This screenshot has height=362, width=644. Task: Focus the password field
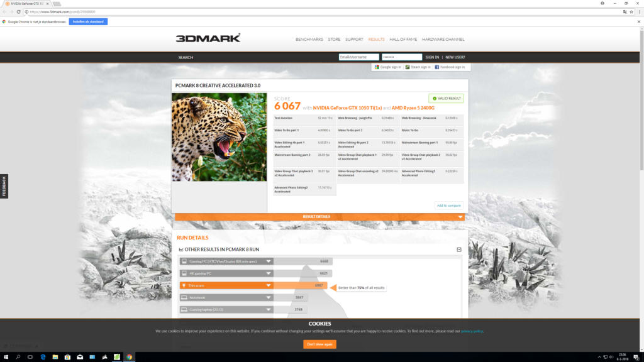[x=402, y=57]
